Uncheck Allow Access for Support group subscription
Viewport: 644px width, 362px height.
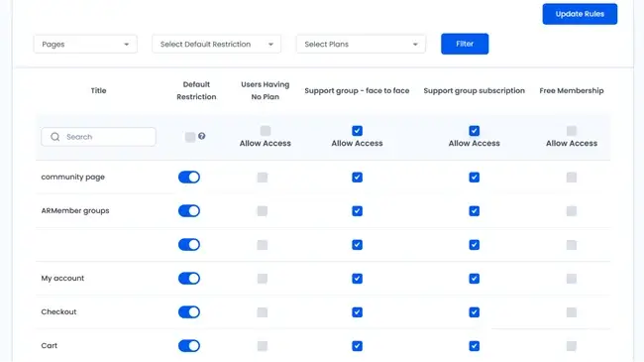coord(475,131)
